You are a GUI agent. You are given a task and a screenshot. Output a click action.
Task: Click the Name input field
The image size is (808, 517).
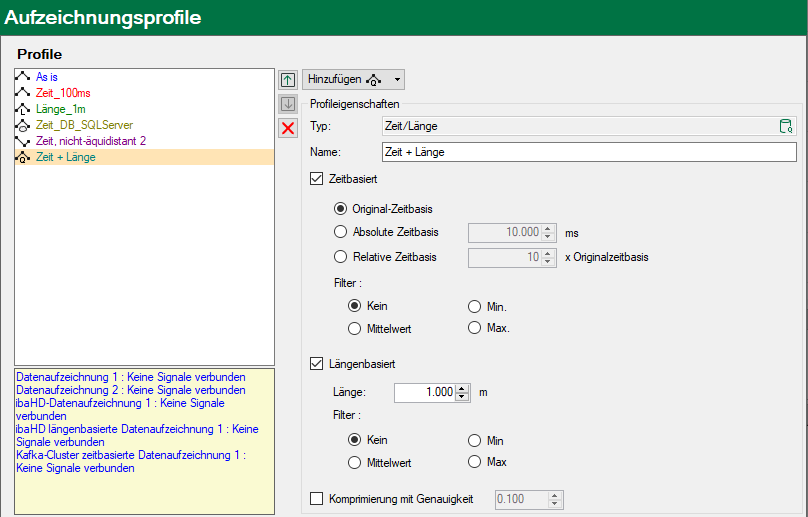click(588, 152)
